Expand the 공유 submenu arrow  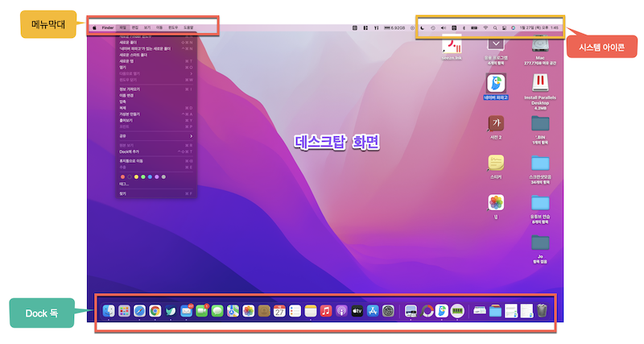click(191, 136)
